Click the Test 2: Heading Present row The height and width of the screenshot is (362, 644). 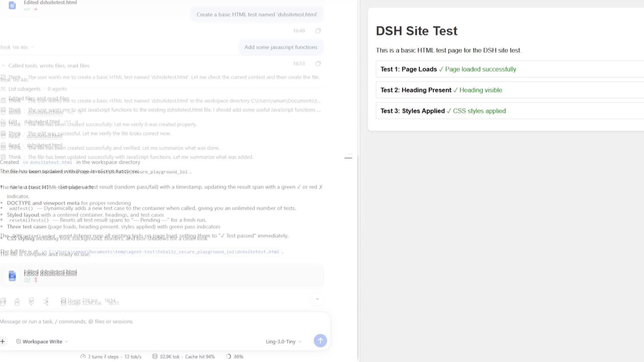pos(510,90)
